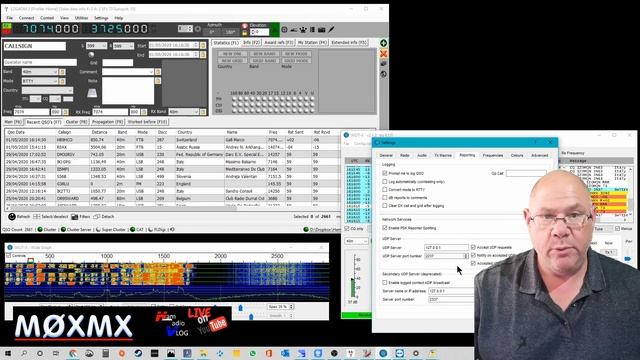Toggle Accept UDP requests checkbox
The height and width of the screenshot is (360, 640).
(473, 247)
